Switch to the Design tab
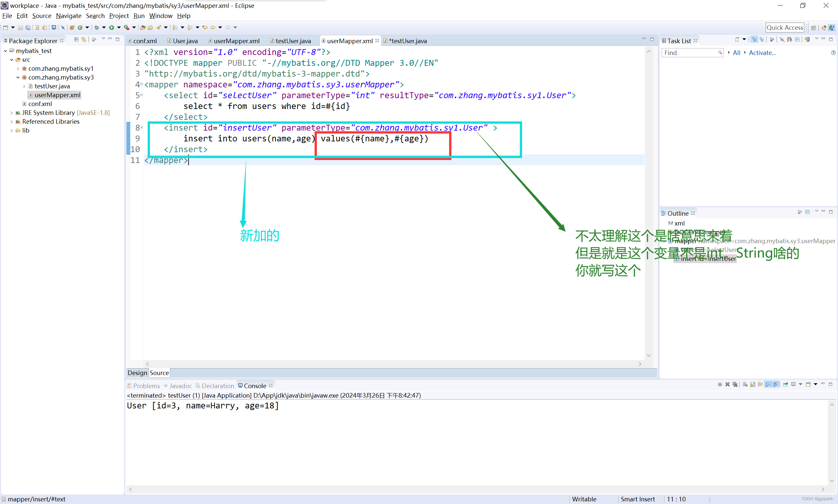Screen dimensions: 838x504 click(137, 372)
